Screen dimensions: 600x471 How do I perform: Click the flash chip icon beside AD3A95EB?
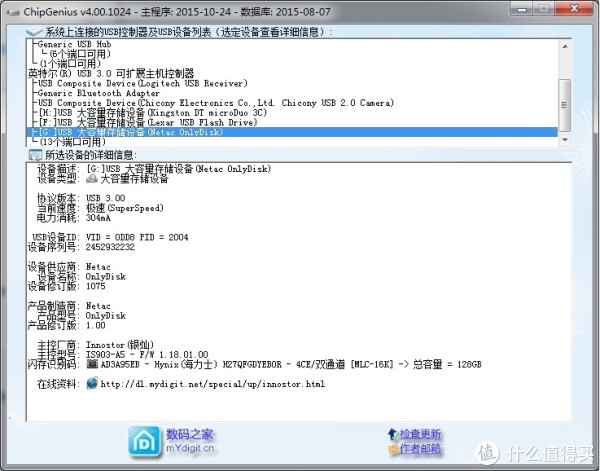[92, 363]
